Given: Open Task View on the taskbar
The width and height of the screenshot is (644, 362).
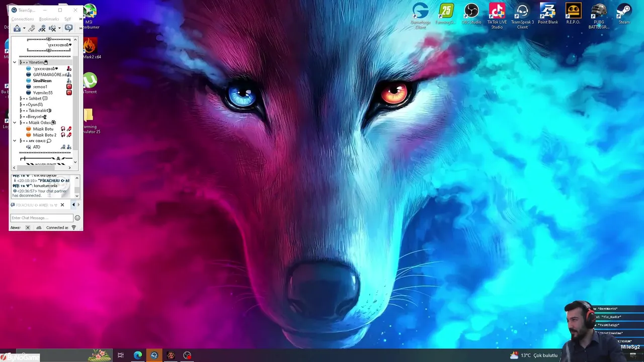Looking at the screenshot, I should 121,355.
